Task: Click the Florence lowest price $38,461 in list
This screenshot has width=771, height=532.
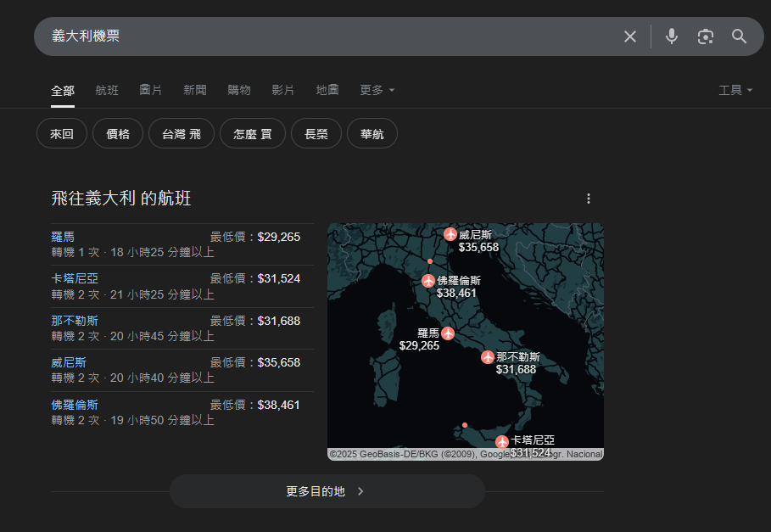Action: pyautogui.click(x=279, y=405)
